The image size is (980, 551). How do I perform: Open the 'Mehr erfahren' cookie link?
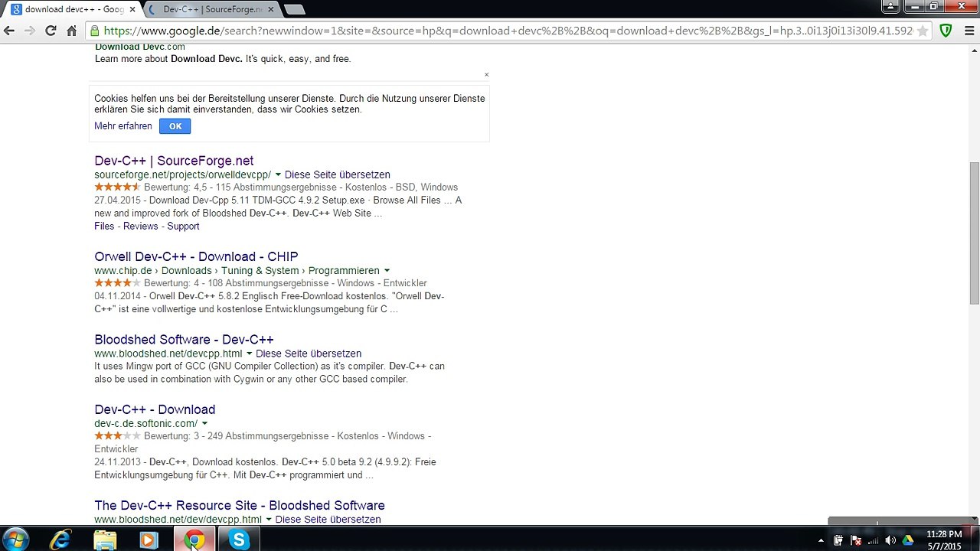pos(122,126)
